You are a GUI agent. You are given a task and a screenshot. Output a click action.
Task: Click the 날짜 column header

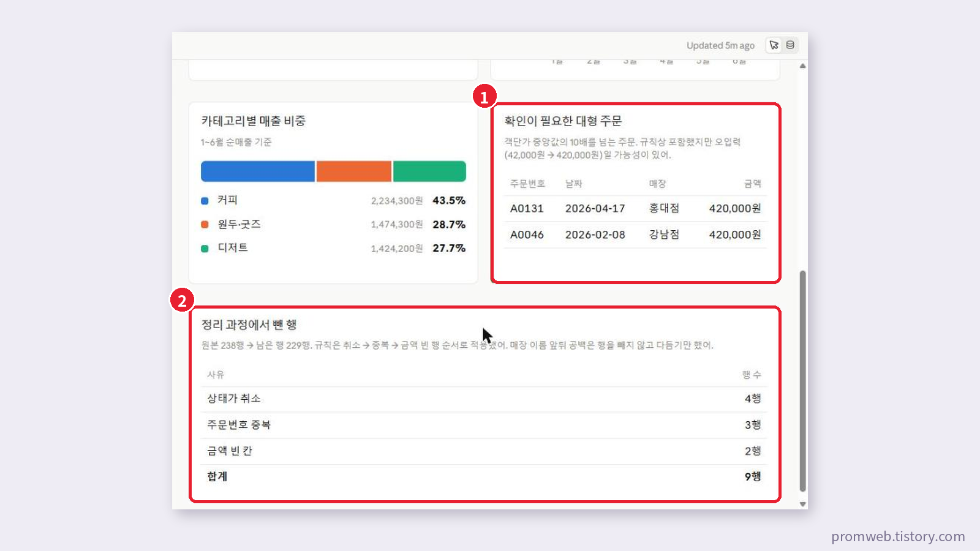[x=573, y=184]
